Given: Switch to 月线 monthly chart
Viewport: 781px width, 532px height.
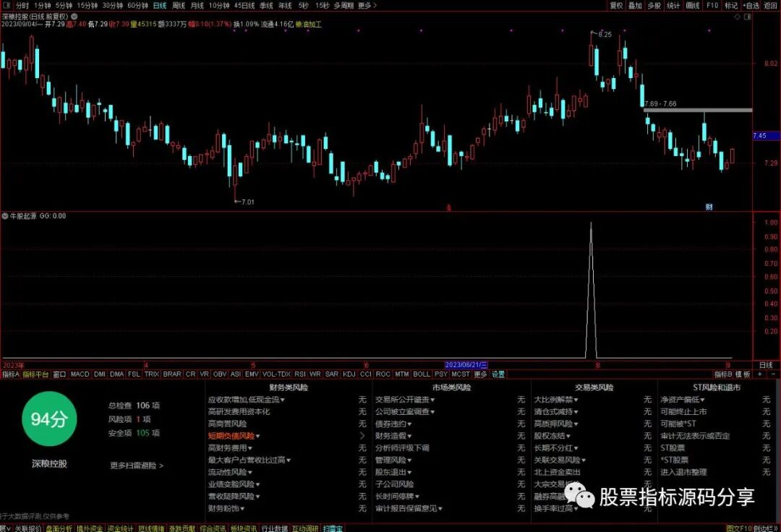Looking at the screenshot, I should pos(197,6).
